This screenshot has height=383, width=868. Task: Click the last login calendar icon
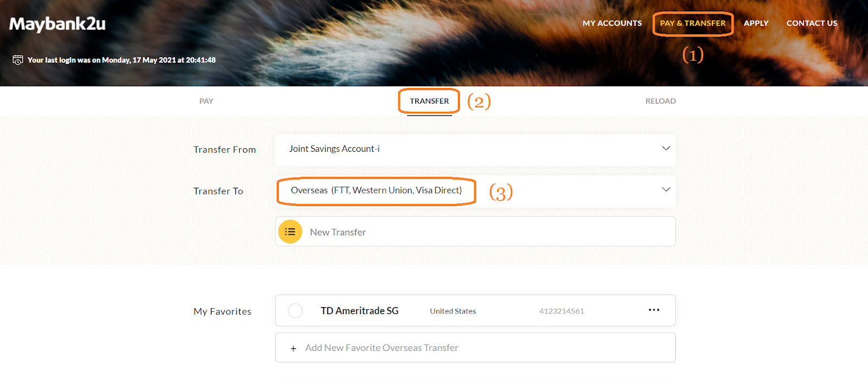(18, 60)
